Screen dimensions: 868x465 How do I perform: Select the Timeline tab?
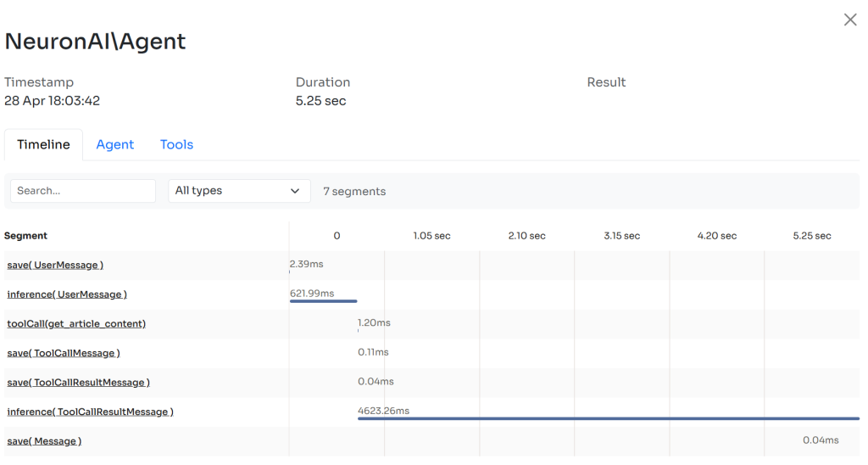tap(43, 144)
